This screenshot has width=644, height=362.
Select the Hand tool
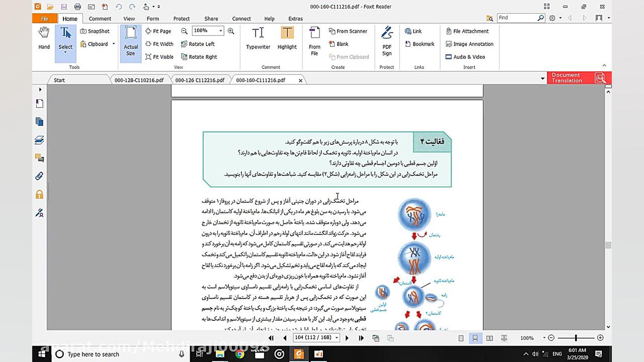(44, 39)
